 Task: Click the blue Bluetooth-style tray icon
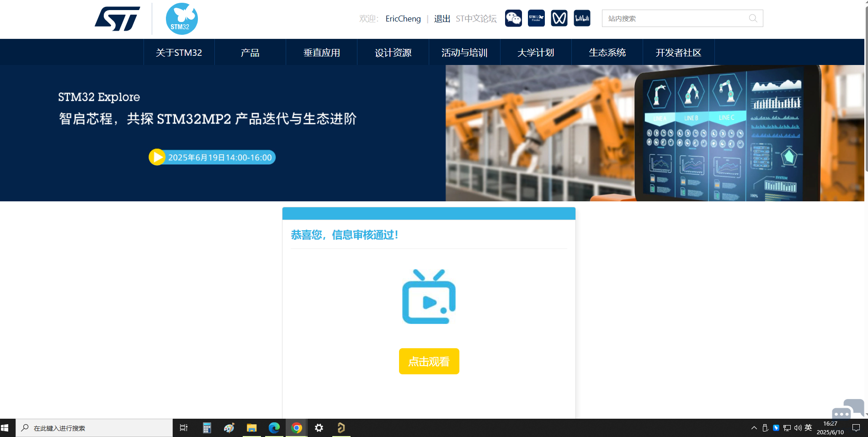776,428
